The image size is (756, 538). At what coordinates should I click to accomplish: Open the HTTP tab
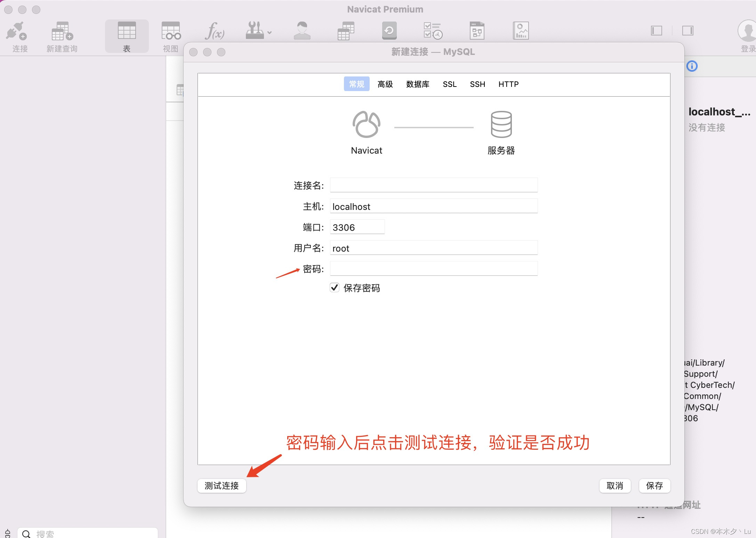(508, 84)
